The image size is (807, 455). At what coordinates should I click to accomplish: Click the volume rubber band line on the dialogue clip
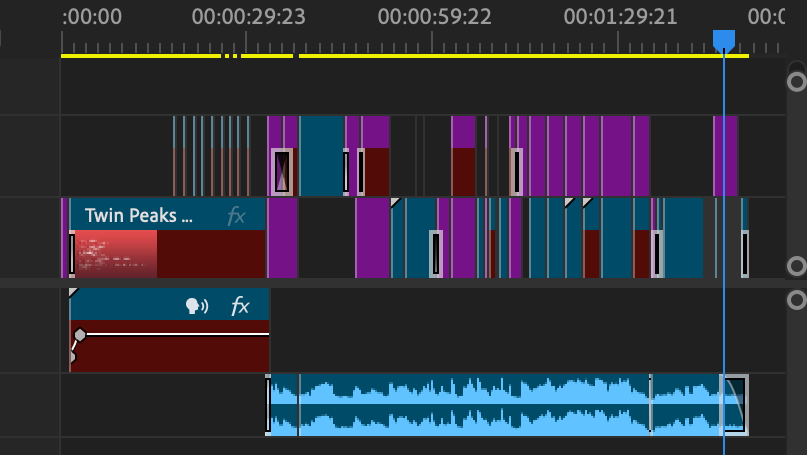(x=178, y=334)
